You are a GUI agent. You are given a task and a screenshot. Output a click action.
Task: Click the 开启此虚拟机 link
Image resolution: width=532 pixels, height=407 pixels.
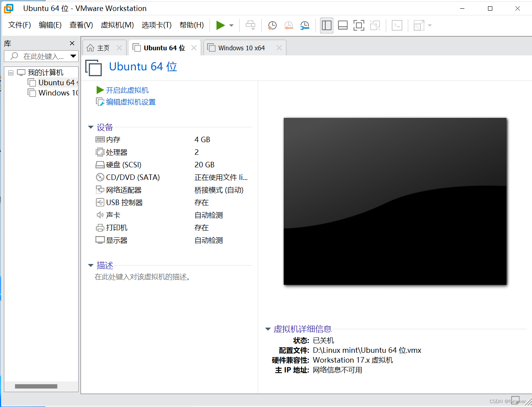pos(127,90)
